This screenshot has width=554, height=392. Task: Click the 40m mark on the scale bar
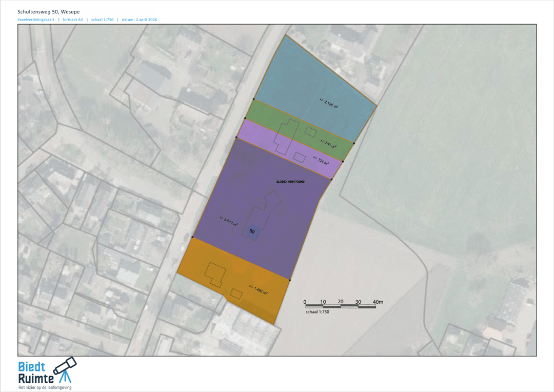coord(378,302)
